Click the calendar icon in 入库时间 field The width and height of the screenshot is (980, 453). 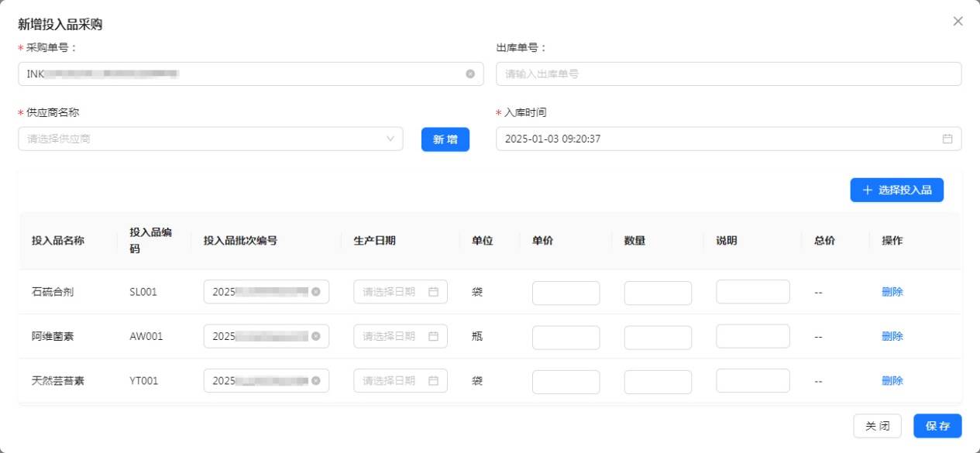[x=947, y=139]
